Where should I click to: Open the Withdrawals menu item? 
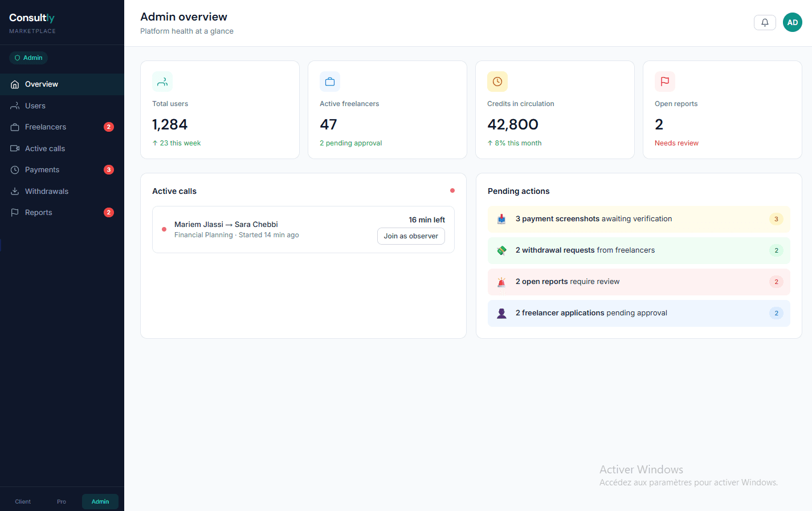tap(62, 192)
